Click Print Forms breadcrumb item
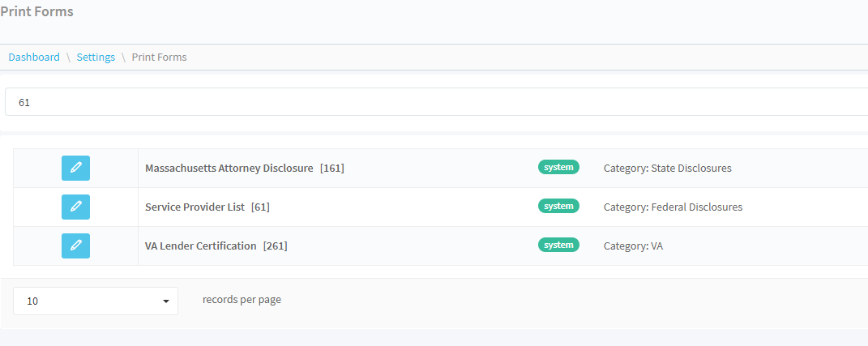This screenshot has height=346, width=868. 159,57
